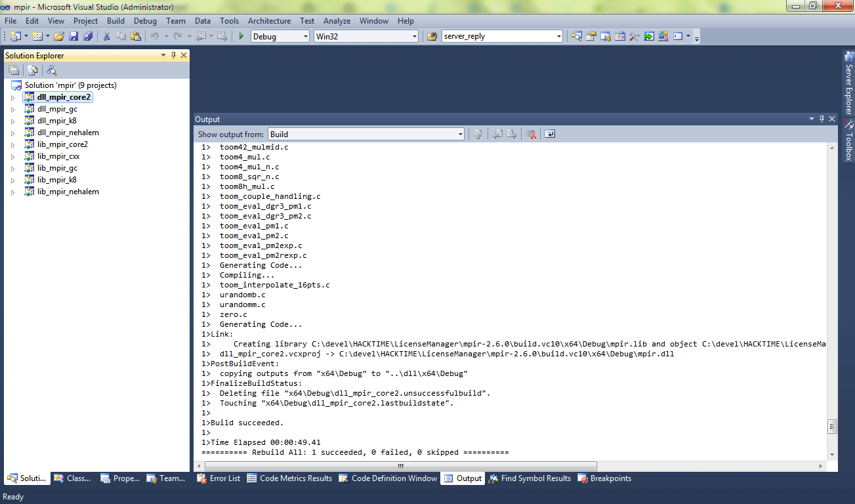Open the server_reply find combo box
This screenshot has height=504, width=855.
(x=558, y=36)
